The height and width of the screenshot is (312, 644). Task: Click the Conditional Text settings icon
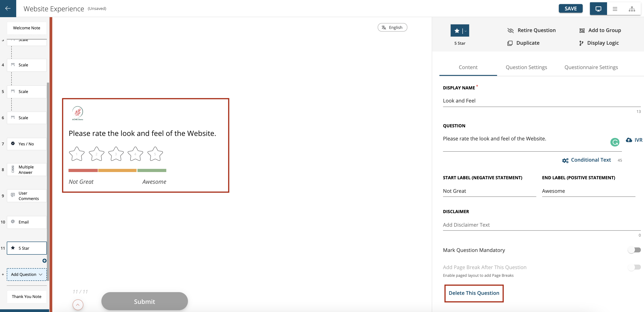pos(565,160)
